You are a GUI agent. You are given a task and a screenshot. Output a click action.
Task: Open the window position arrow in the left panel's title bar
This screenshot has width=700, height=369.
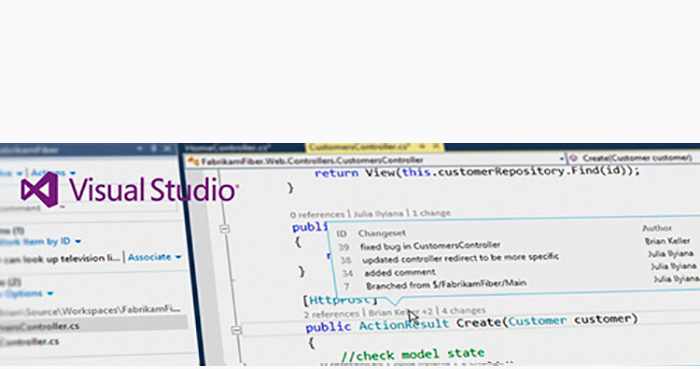click(140, 148)
